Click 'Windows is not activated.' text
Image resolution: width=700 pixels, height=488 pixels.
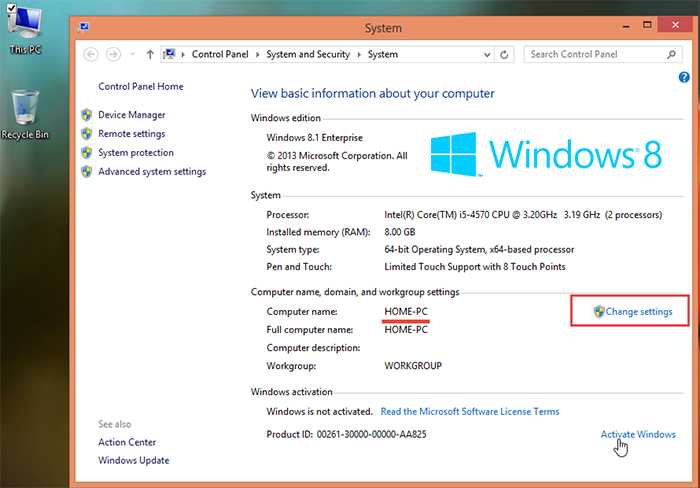[x=319, y=412]
